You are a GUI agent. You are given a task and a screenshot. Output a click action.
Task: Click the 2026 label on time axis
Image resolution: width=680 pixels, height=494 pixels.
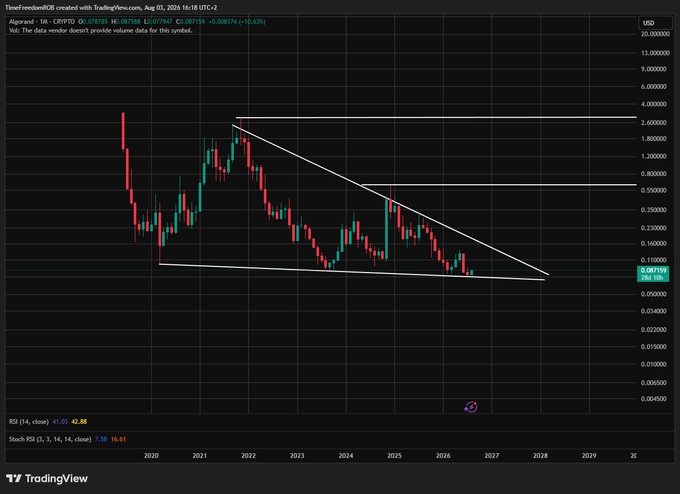click(443, 455)
